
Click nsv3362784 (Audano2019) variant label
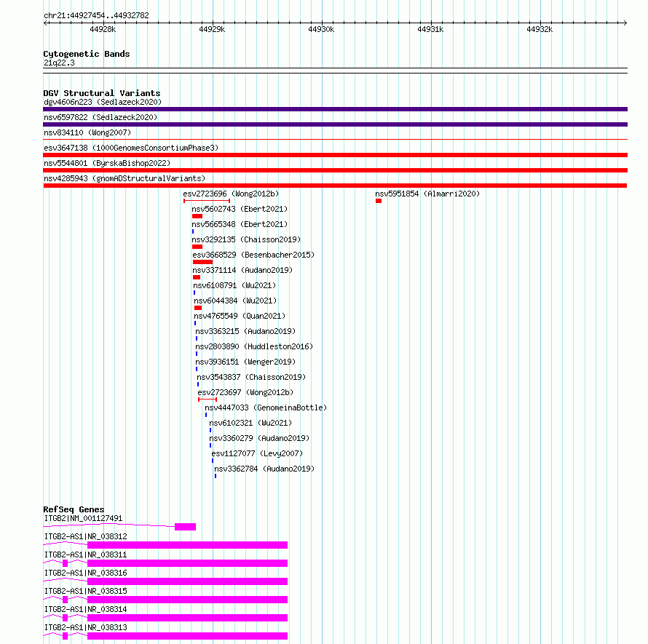[264, 469]
